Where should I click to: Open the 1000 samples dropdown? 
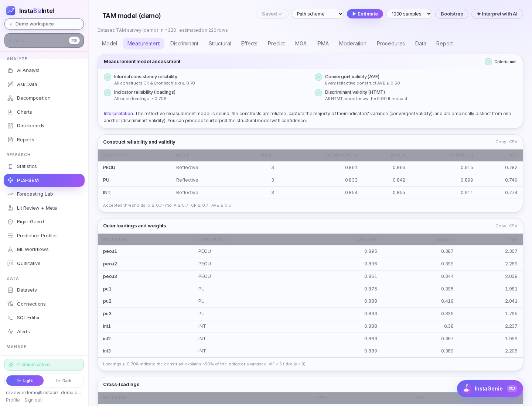[x=409, y=14]
